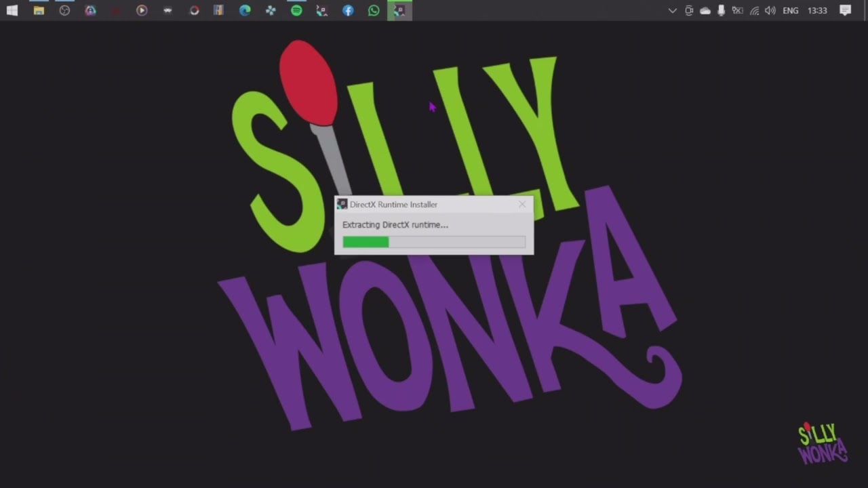Open the orange play-button media app
Screen dimensions: 868x488
coord(142,10)
